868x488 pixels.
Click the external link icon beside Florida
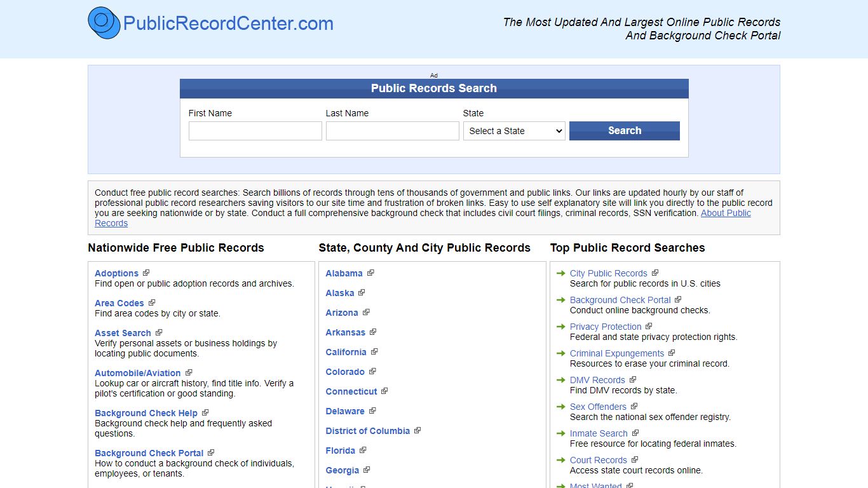click(363, 450)
